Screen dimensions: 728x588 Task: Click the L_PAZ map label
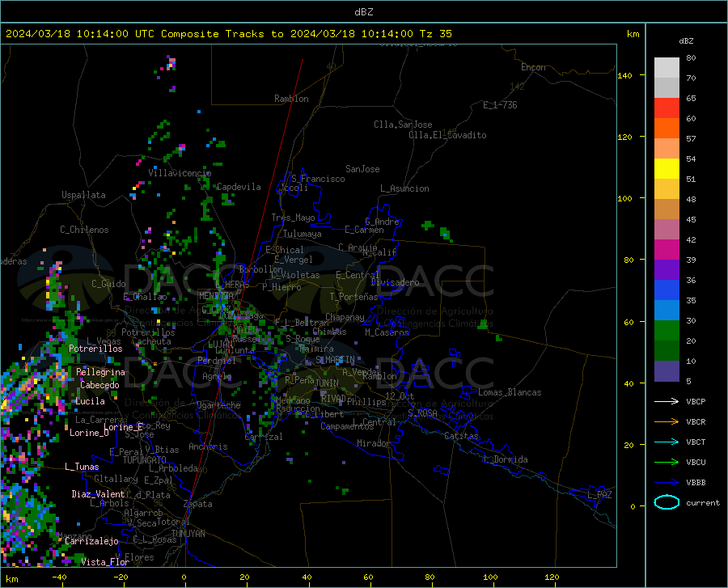click(x=599, y=495)
